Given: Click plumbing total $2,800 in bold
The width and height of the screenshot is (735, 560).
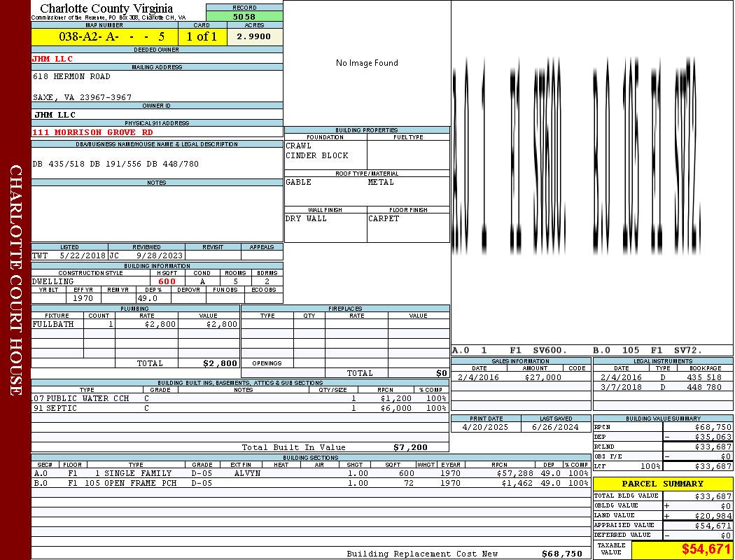Looking at the screenshot, I should (x=220, y=363).
